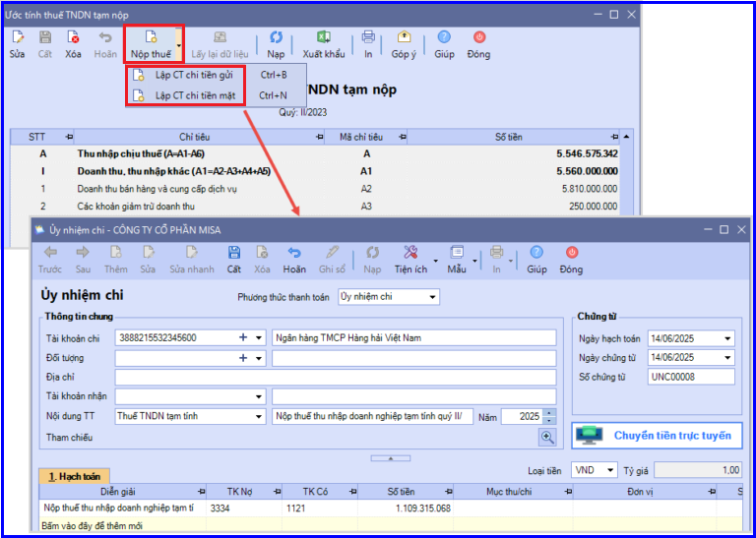Viewport: 756px width, 538px height.
Task: Click the Sửa edit icon in tax window
Action: (18, 37)
